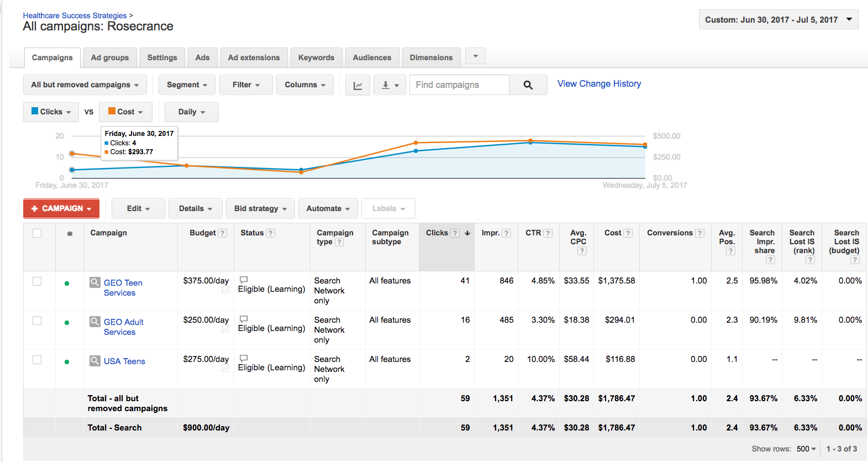Open the Edit dropdown

pyautogui.click(x=138, y=209)
